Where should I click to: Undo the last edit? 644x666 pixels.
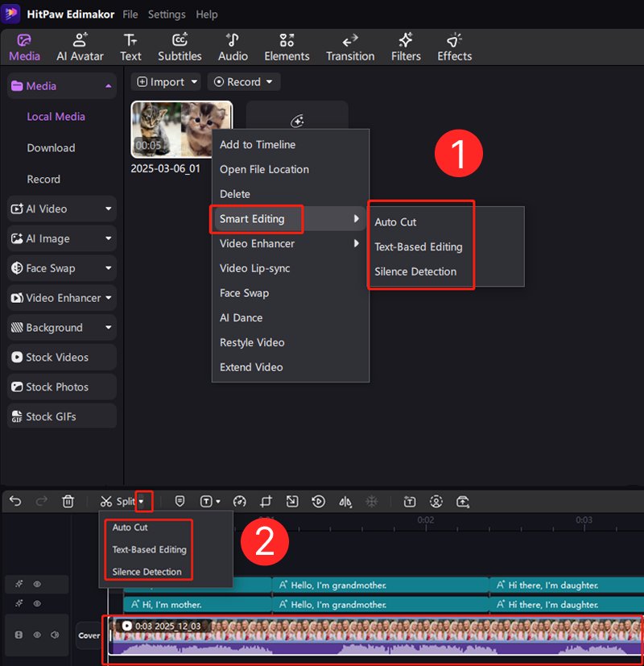click(x=15, y=501)
